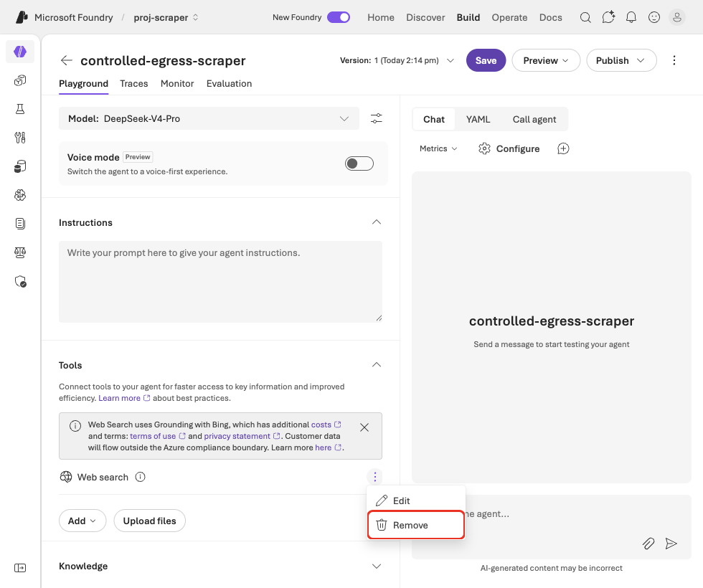Expand the Knowledge section
Screen dimensions: 703x588
[377, 566]
